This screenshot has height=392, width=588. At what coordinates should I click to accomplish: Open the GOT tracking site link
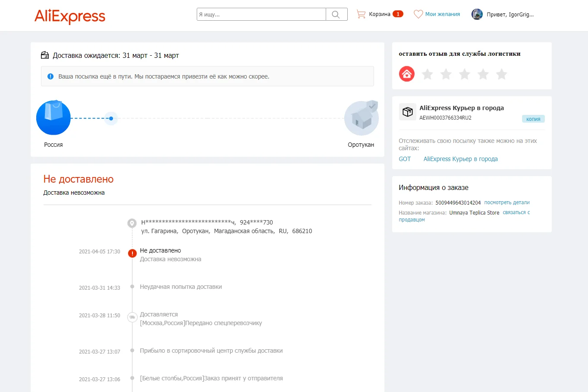click(405, 159)
